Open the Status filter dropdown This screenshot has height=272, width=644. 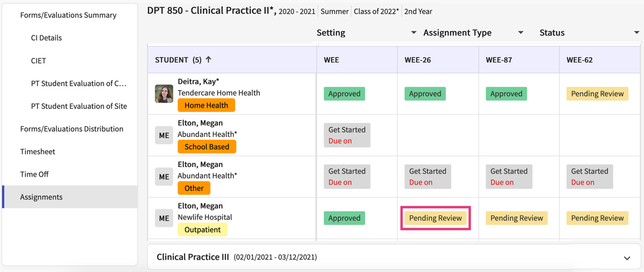coord(636,33)
